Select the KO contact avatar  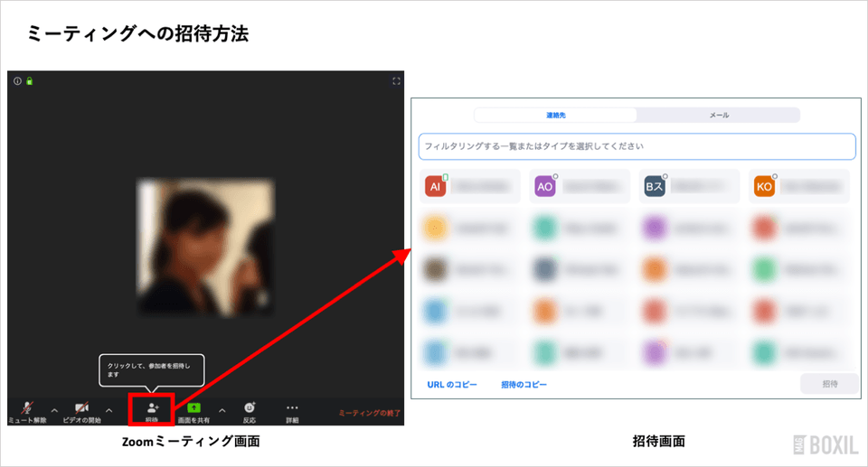(764, 186)
